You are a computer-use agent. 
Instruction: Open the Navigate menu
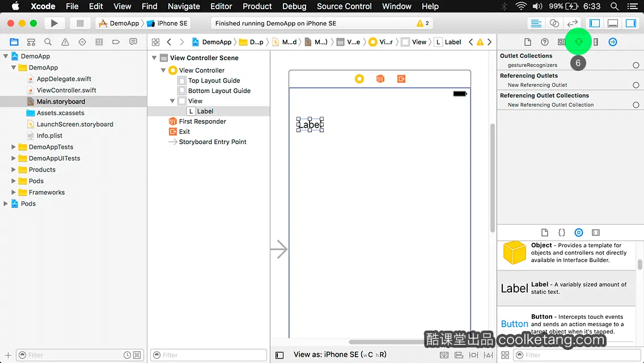[184, 6]
